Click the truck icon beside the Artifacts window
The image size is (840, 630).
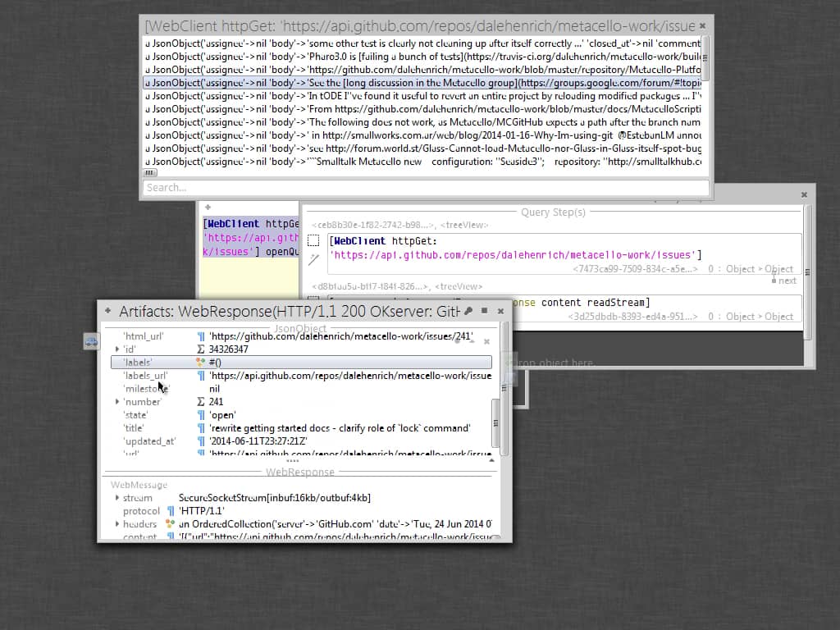coord(91,341)
